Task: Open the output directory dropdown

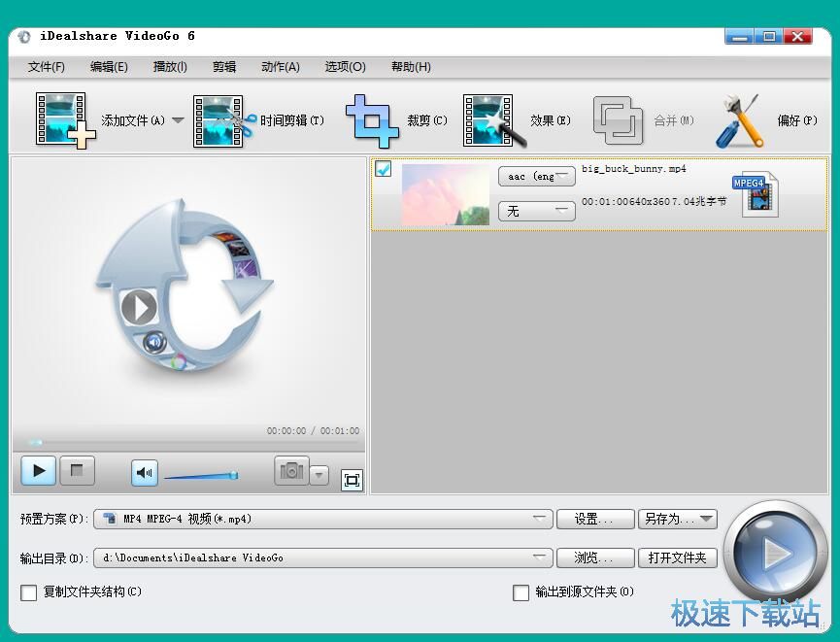Action: [x=323, y=558]
